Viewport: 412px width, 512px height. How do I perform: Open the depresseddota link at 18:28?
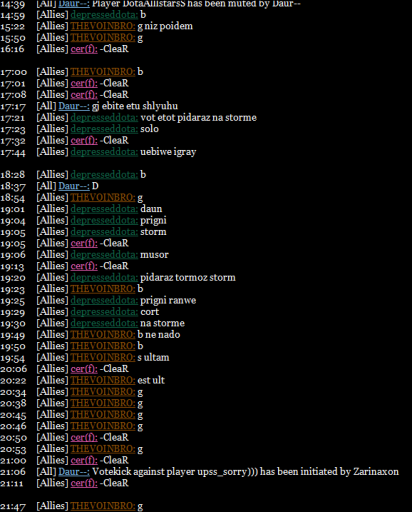point(104,175)
